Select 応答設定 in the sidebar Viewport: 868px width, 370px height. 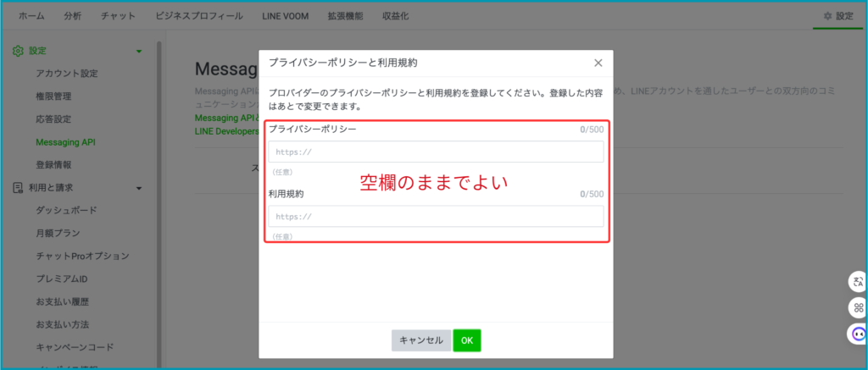click(53, 119)
